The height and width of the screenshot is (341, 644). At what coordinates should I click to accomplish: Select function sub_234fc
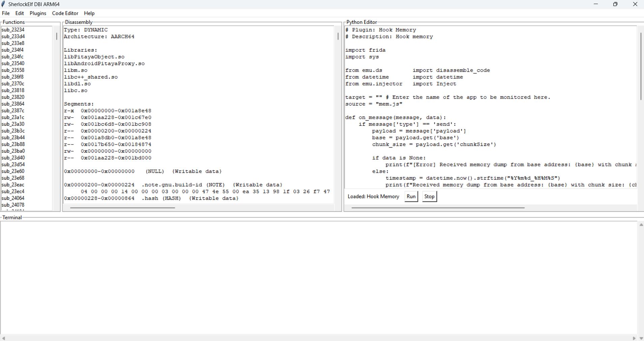point(12,57)
